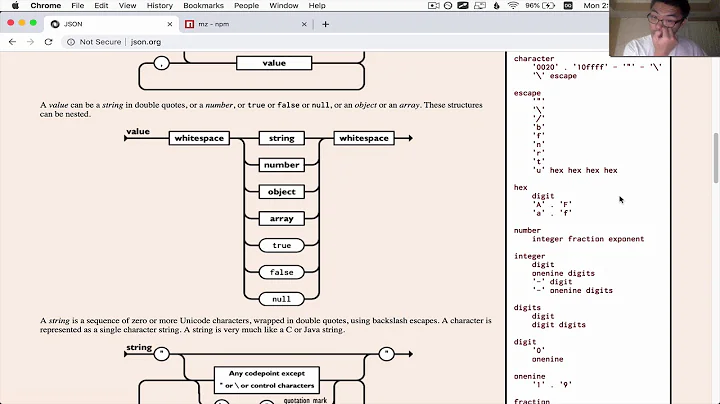Image resolution: width=720 pixels, height=404 pixels.
Task: Click the 'false' oval in value diagram
Action: 281,272
